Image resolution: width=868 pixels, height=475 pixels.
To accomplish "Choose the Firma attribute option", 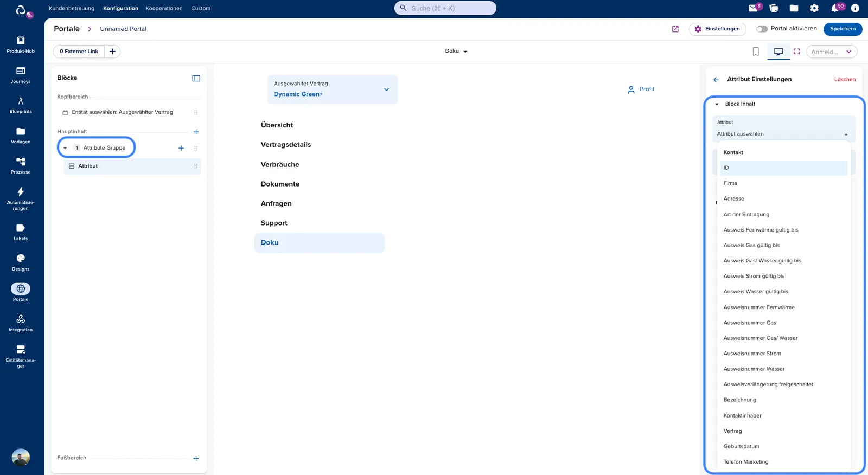I will [x=783, y=183].
